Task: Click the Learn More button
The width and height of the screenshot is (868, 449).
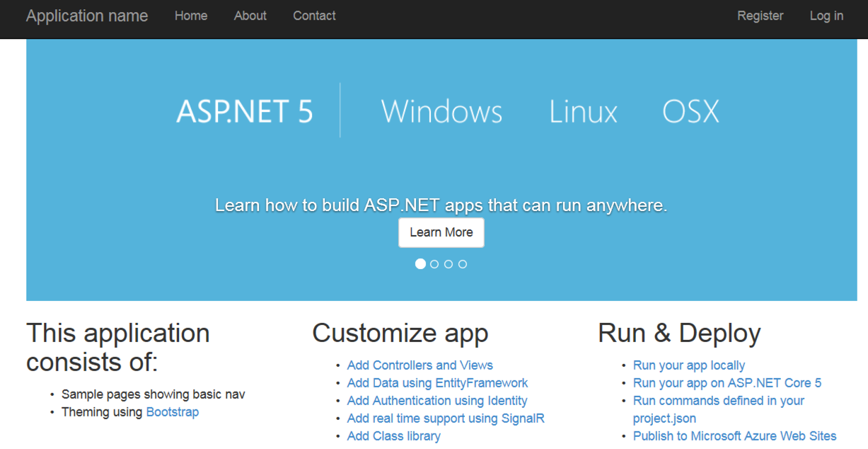Action: pos(441,232)
